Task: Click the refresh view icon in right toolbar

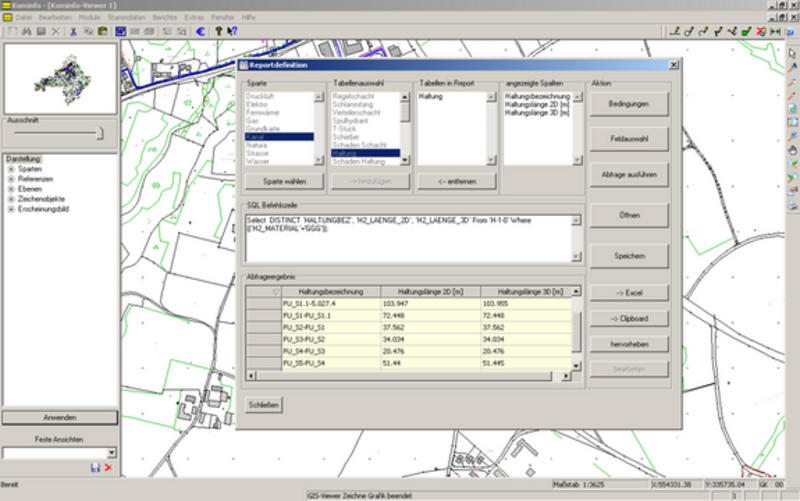Action: click(x=792, y=109)
